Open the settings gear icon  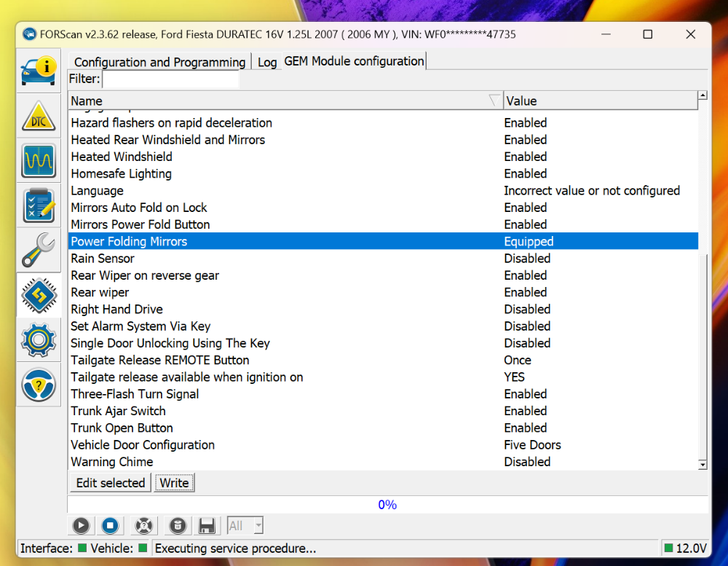39,339
